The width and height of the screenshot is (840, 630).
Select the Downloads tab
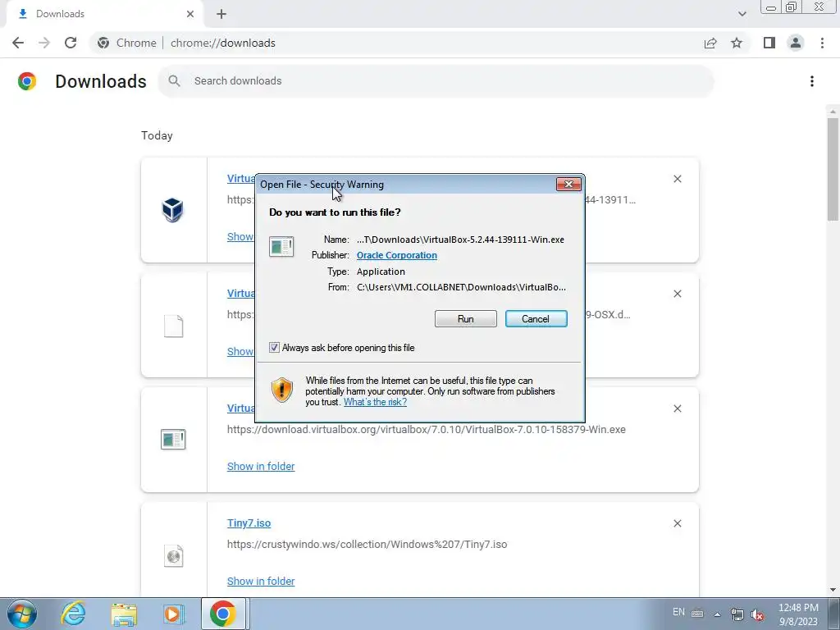[x=104, y=14]
